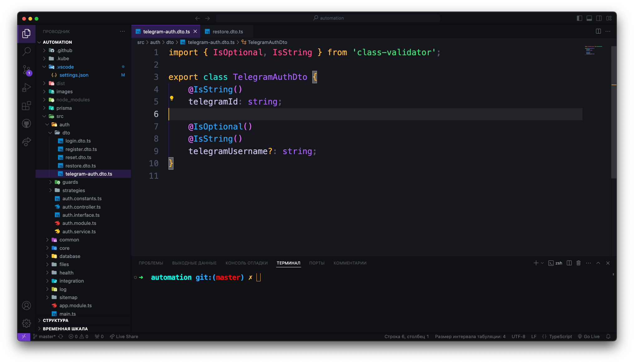Split the editor to the right
The height and width of the screenshot is (364, 634).
598,31
